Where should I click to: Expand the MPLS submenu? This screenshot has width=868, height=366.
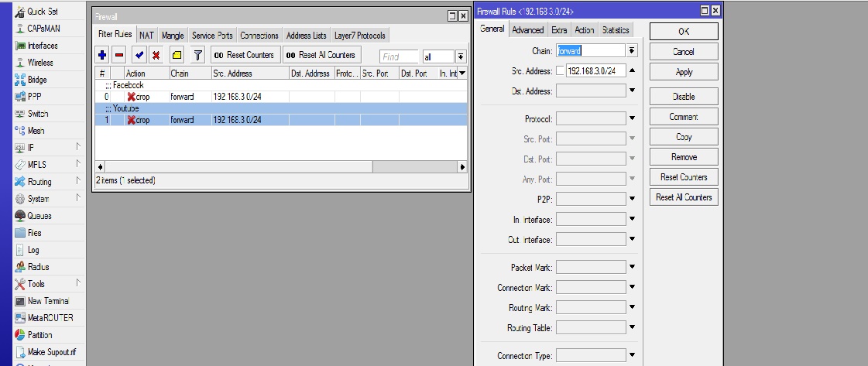coord(78,164)
